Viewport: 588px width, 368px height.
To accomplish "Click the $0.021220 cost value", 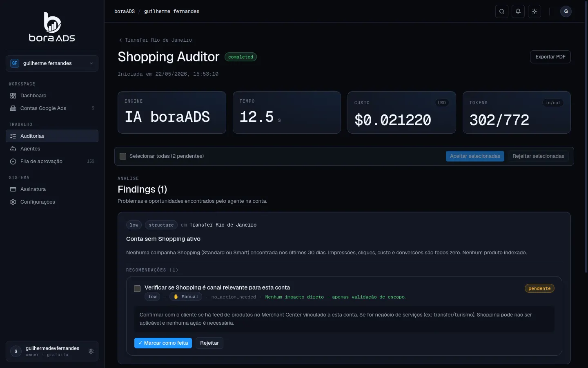I will coord(393,120).
